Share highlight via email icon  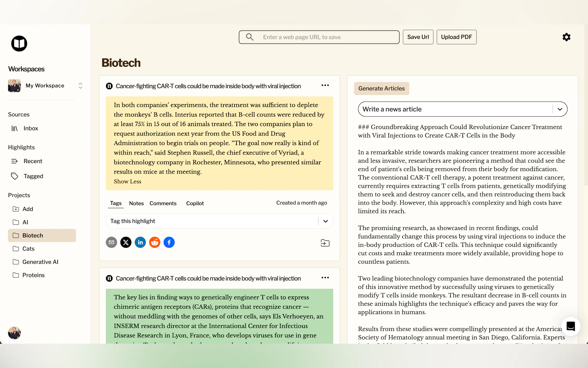111,242
